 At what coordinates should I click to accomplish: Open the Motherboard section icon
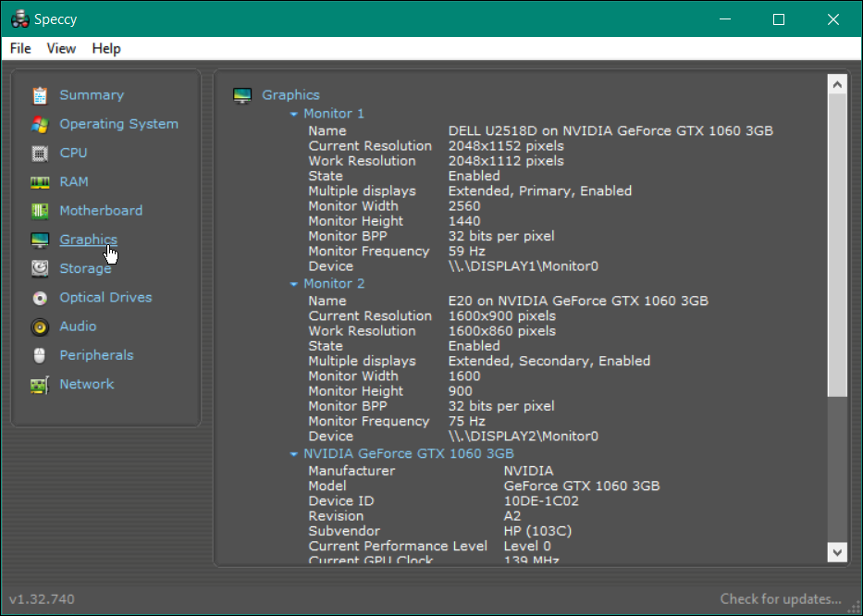39,210
